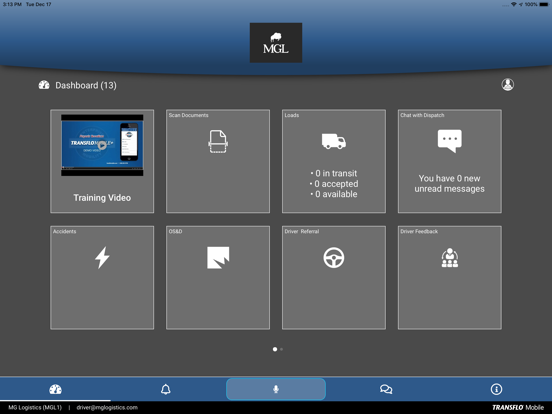This screenshot has height=414, width=552.
Task: Click 'You have 0 new unread messages' text
Action: tap(450, 183)
